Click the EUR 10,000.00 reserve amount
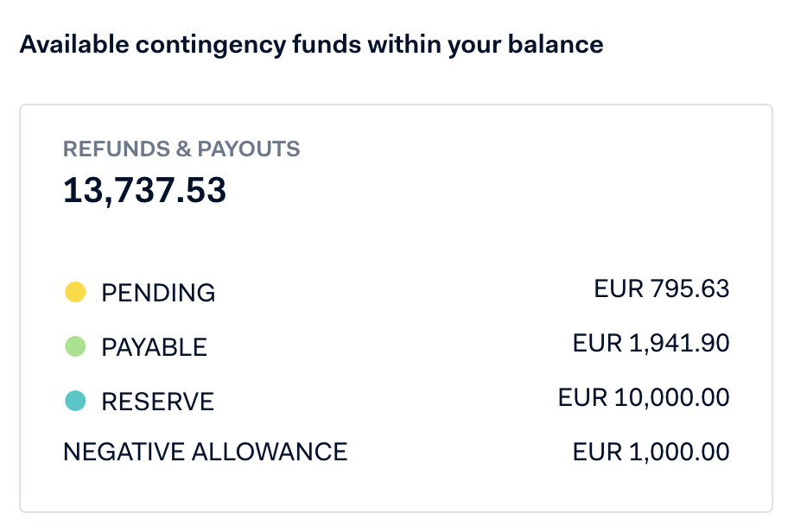The image size is (807, 532). tap(644, 398)
